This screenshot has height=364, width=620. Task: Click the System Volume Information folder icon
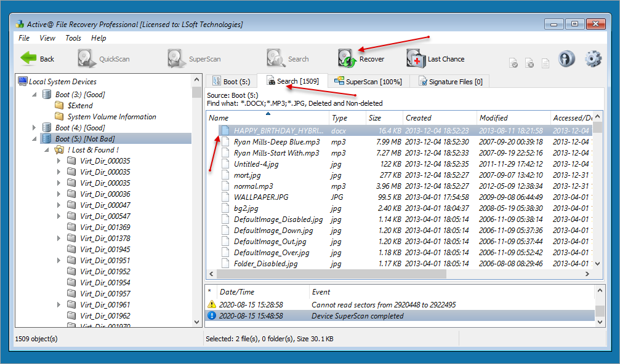tap(59, 116)
